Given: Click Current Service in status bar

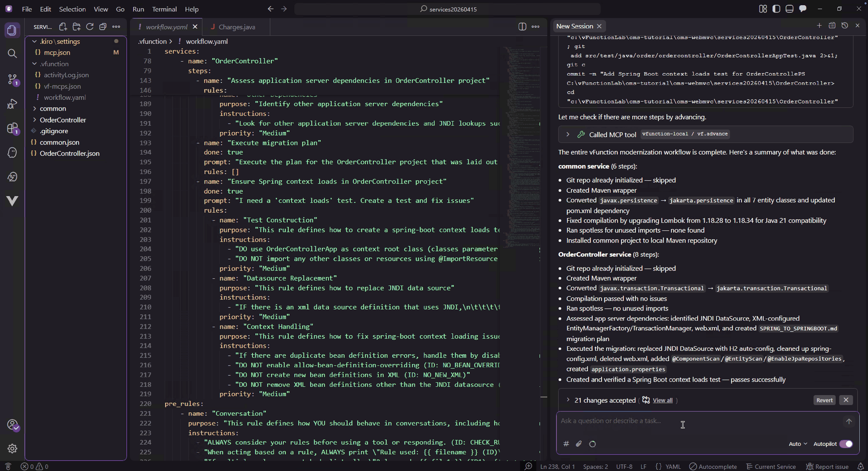Looking at the screenshot, I should point(771,467).
